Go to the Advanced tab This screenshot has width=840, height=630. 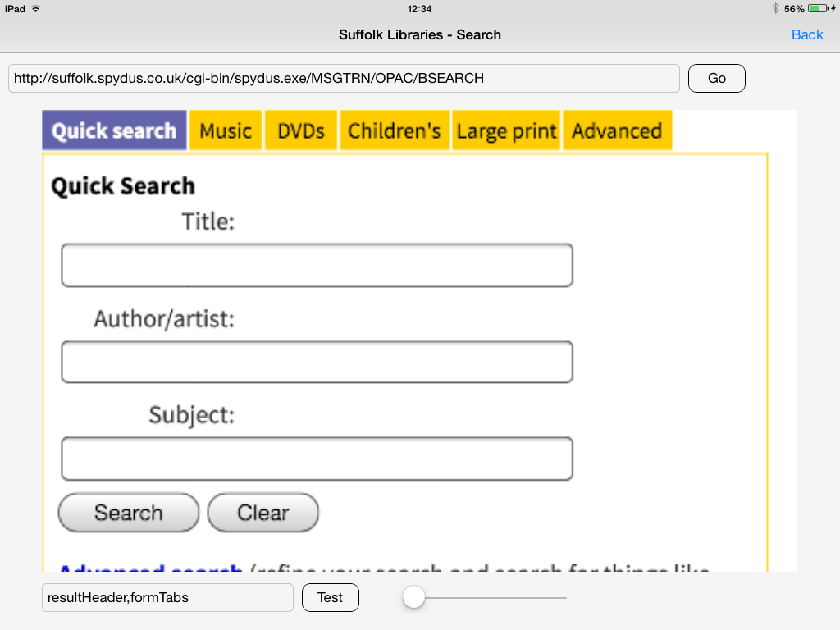pyautogui.click(x=617, y=131)
